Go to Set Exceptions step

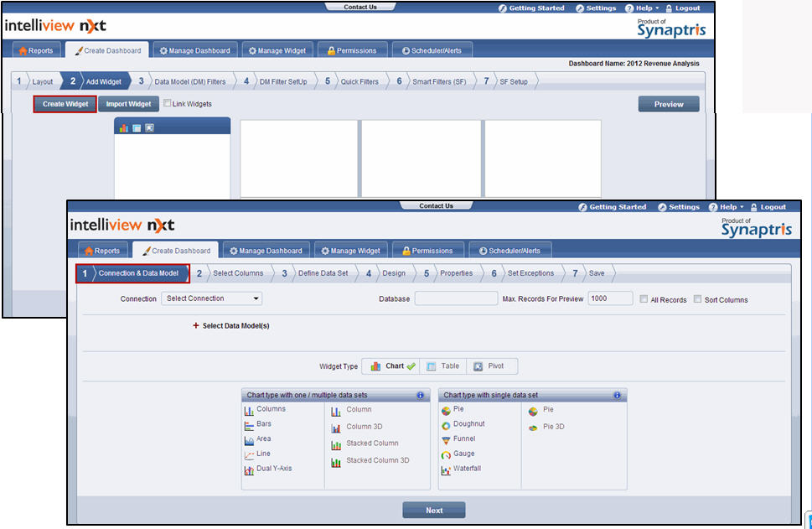coord(530,273)
